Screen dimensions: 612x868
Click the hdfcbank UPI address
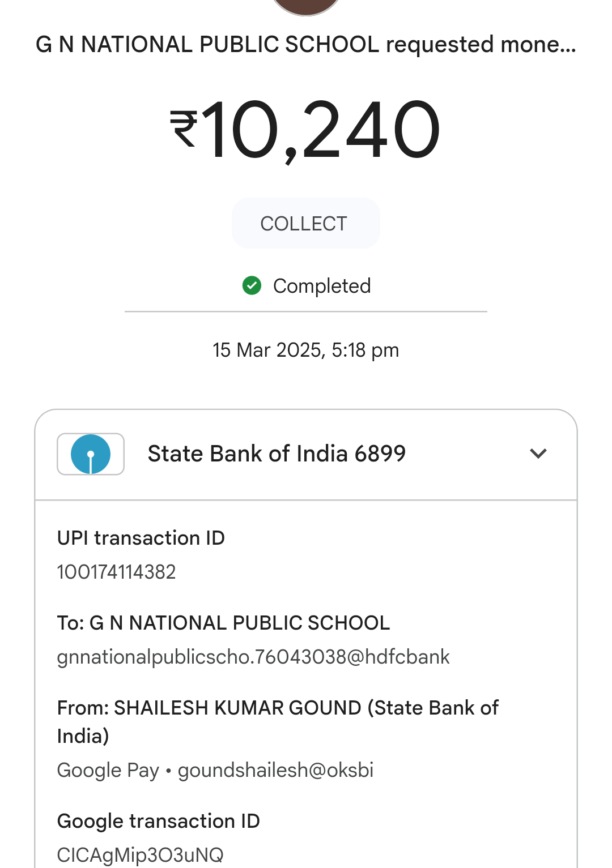point(253,657)
